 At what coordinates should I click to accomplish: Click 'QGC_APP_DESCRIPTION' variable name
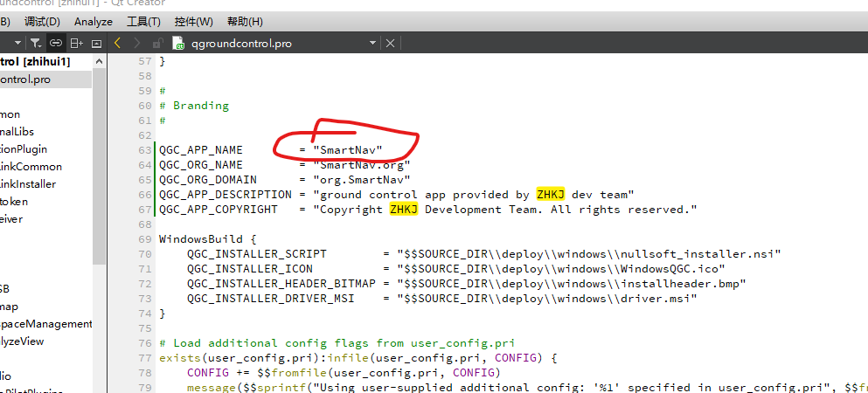click(x=225, y=195)
